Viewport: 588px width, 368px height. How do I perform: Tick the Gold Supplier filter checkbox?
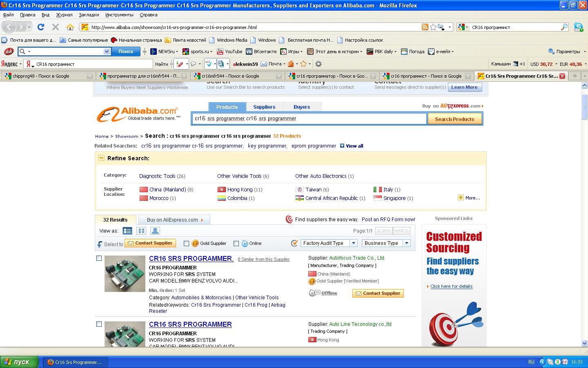pyautogui.click(x=186, y=243)
